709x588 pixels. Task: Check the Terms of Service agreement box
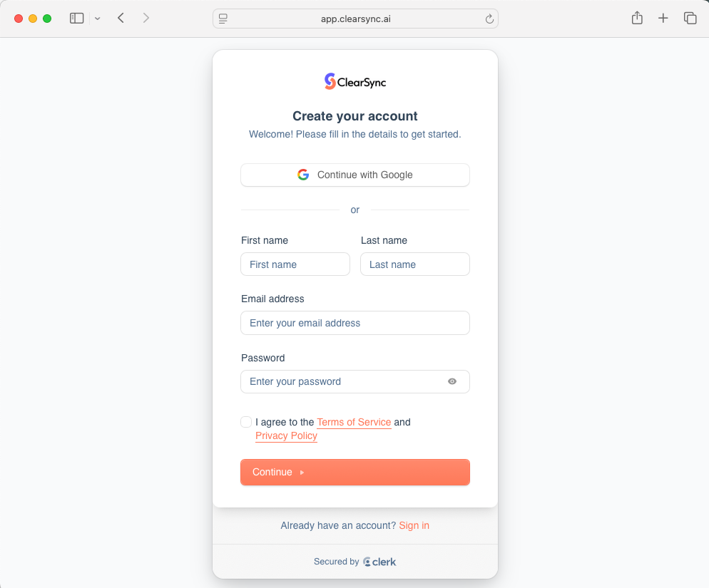246,422
